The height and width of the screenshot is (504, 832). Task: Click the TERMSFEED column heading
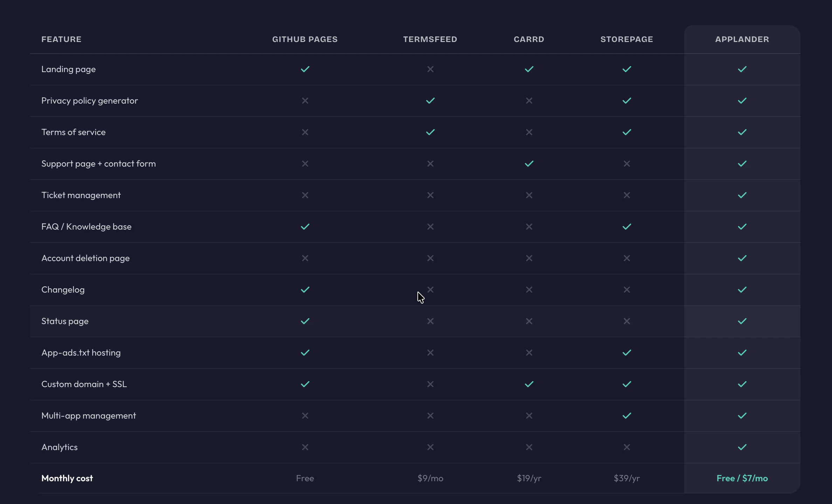[x=430, y=39]
